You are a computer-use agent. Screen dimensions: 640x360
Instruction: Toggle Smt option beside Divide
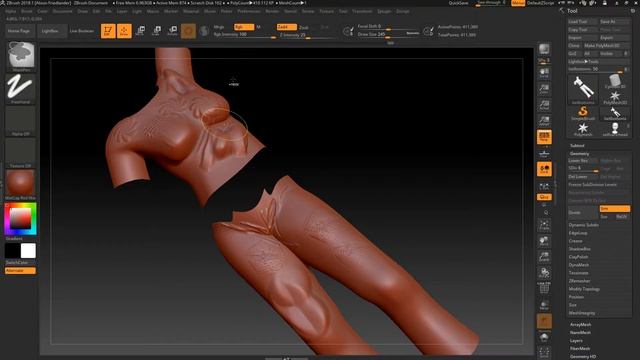point(614,209)
